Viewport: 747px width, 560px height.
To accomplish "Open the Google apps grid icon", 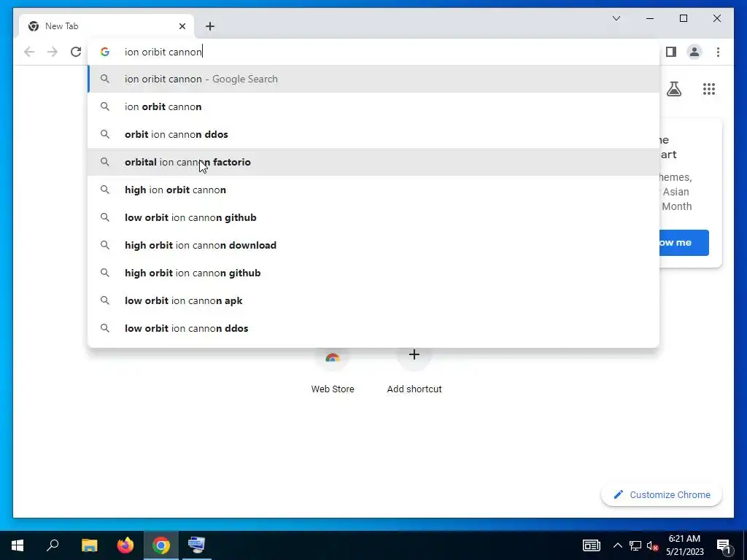I will pyautogui.click(x=709, y=89).
